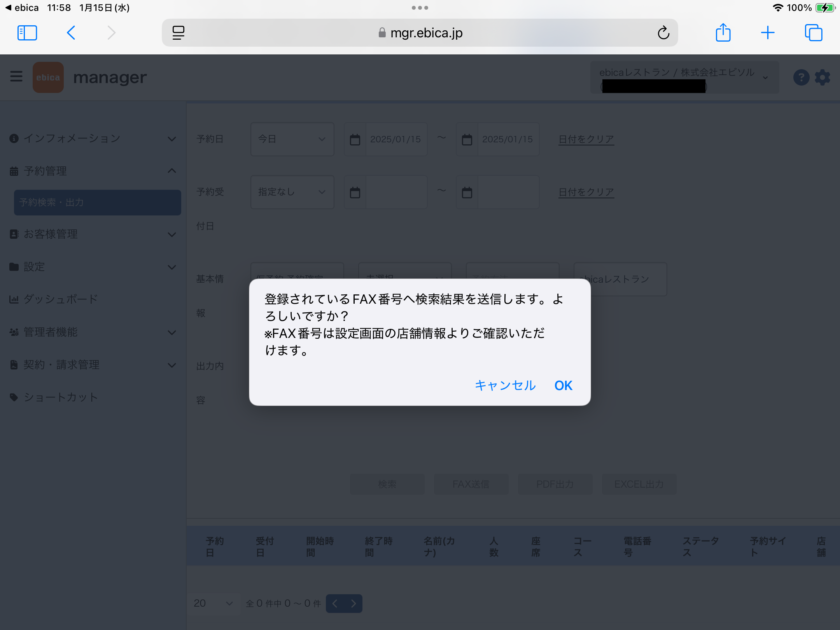This screenshot has width=840, height=630.
Task: Click the start calendar icon for 予約受付日
Action: coord(355,192)
